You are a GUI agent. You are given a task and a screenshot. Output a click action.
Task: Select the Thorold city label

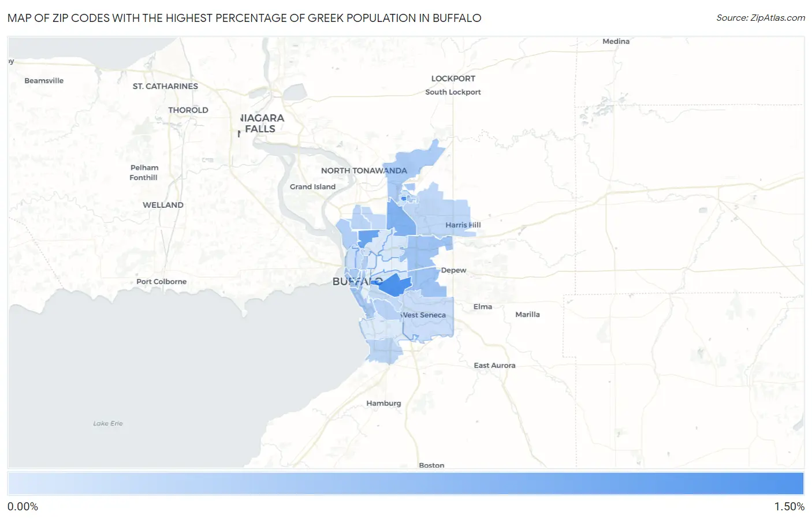[188, 110]
